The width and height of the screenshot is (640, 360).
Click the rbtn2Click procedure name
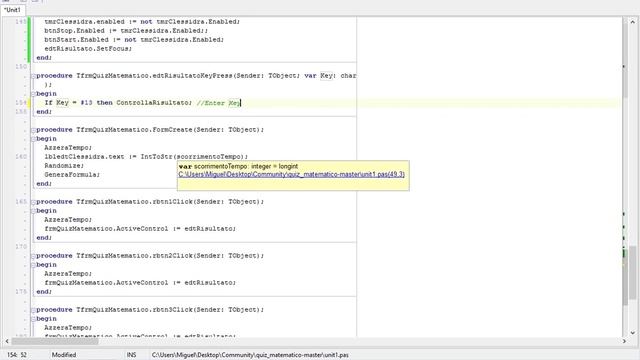click(172, 256)
